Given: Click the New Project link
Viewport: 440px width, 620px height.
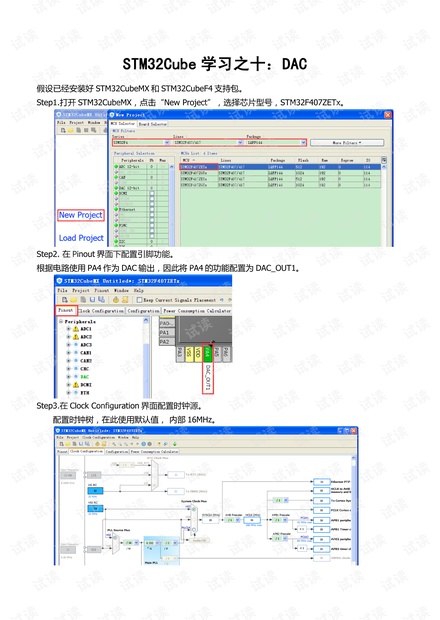Looking at the screenshot, I should [81, 215].
